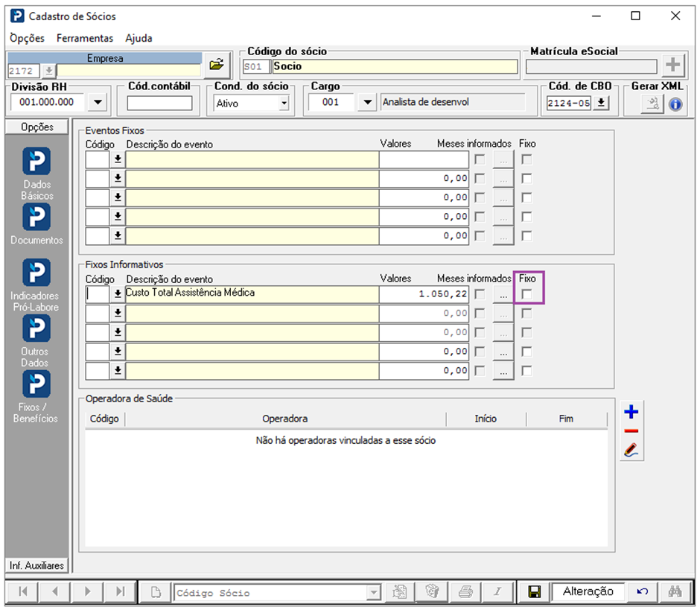Expand the Divisão RH dropdown
Screen dimensions: 700x610
click(x=98, y=102)
